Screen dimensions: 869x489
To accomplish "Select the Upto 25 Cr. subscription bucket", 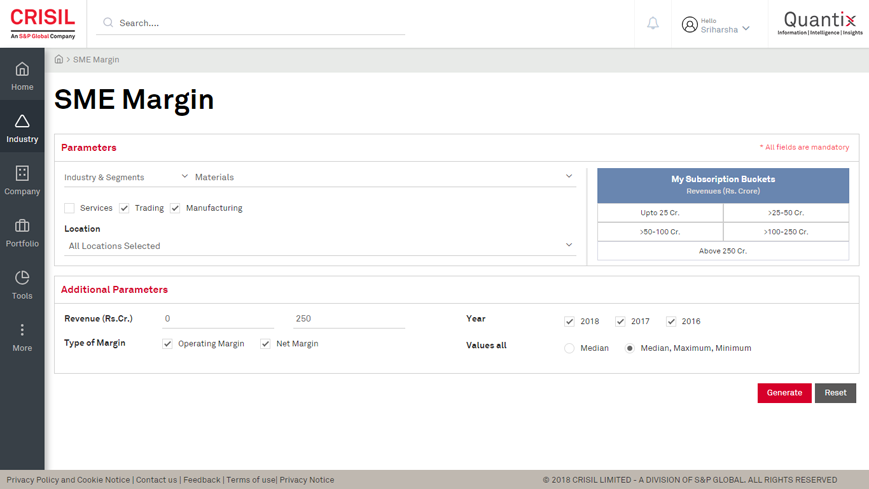I will click(x=660, y=213).
